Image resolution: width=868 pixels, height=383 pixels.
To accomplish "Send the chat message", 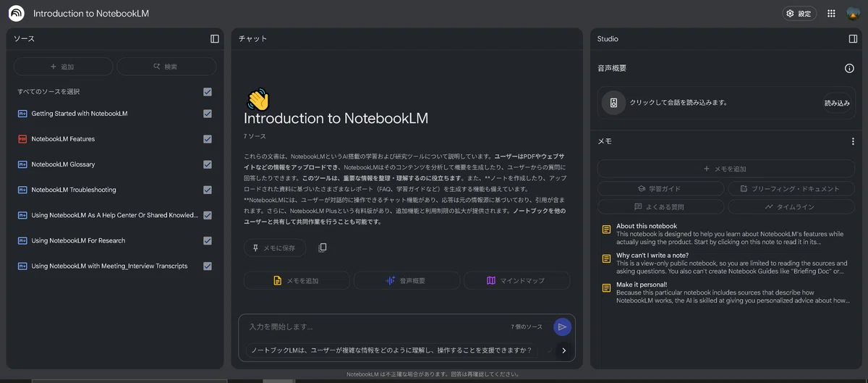I will 562,327.
